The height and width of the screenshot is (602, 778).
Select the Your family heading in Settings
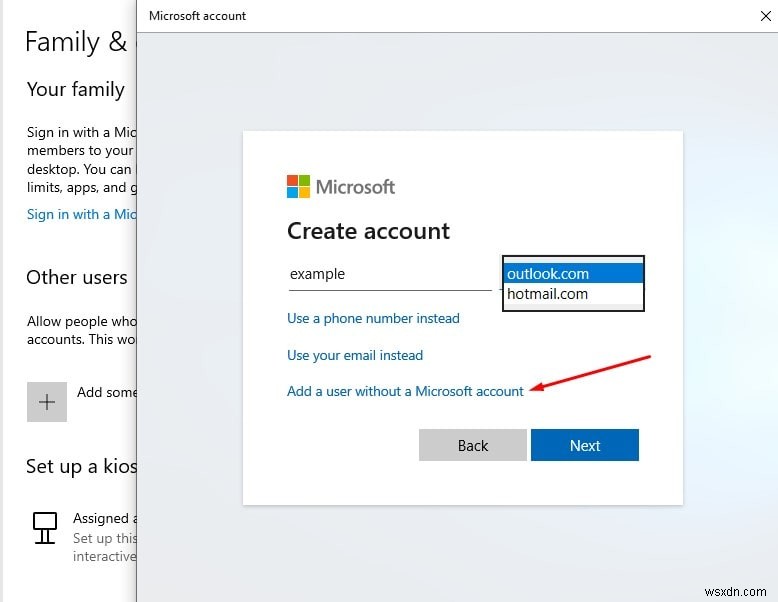coord(75,90)
